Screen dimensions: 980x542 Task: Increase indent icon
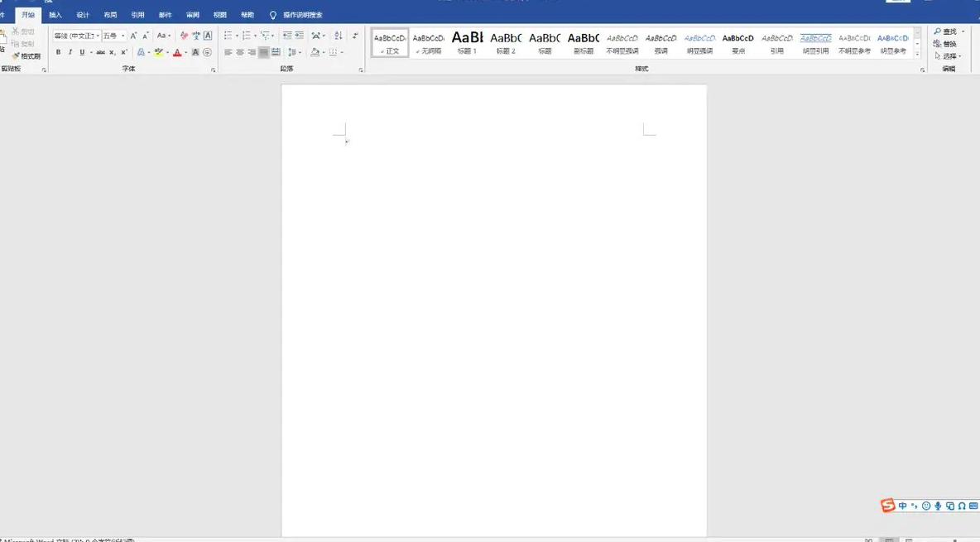tap(300, 36)
